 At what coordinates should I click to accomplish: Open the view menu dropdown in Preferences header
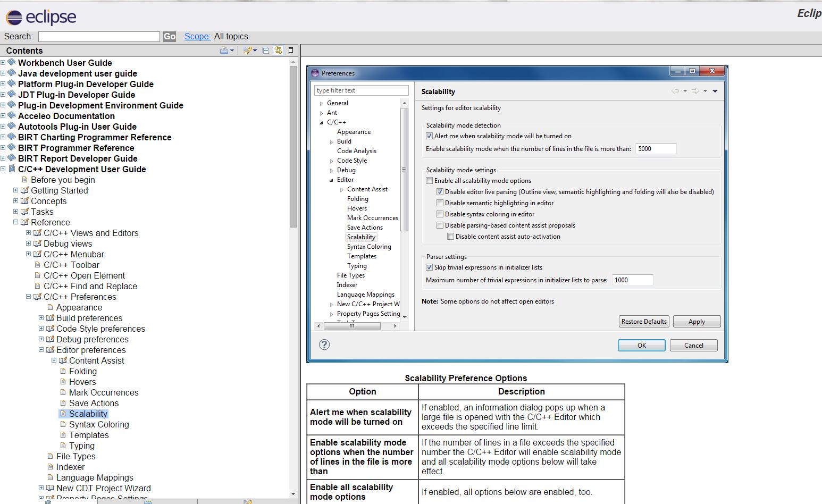click(715, 91)
